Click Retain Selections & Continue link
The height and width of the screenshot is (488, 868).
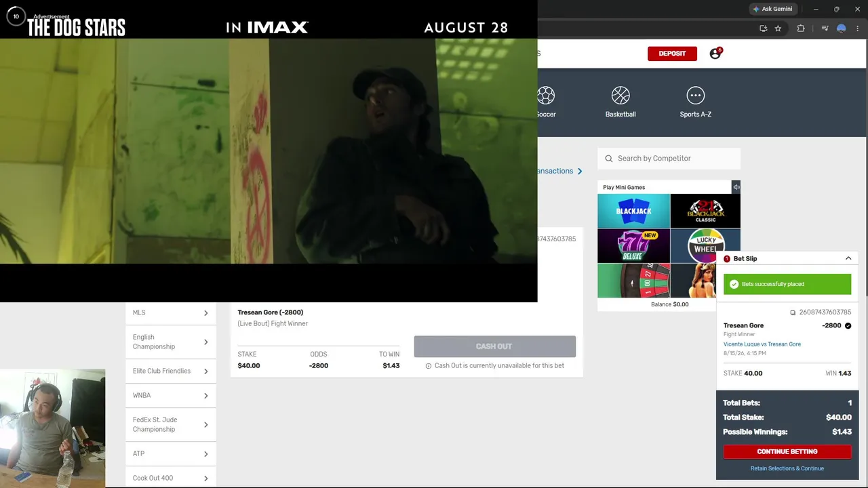tap(787, 468)
